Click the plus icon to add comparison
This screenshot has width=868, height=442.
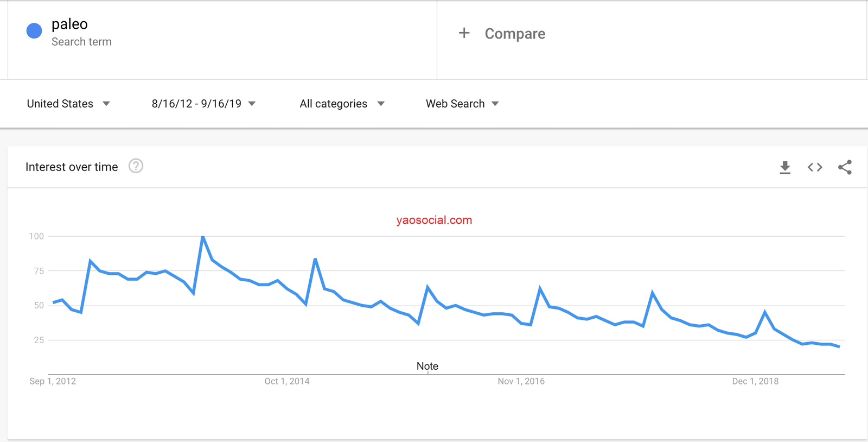[464, 33]
